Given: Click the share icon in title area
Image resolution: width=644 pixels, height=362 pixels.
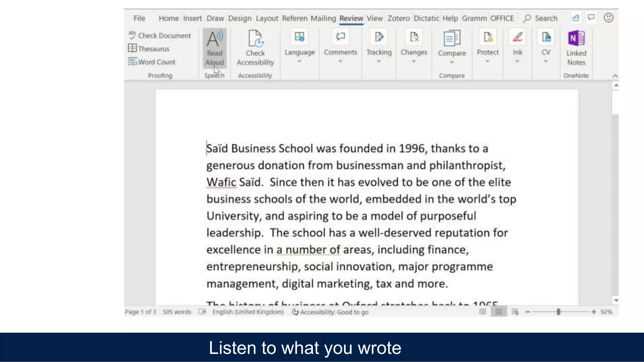Looking at the screenshot, I should (x=576, y=18).
